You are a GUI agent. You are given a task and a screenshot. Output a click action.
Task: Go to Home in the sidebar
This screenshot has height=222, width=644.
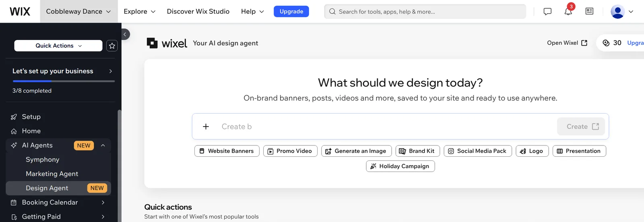pos(31,131)
